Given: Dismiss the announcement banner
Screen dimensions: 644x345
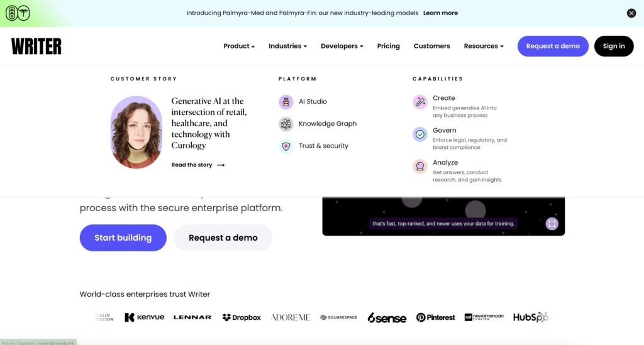Looking at the screenshot, I should click(631, 13).
